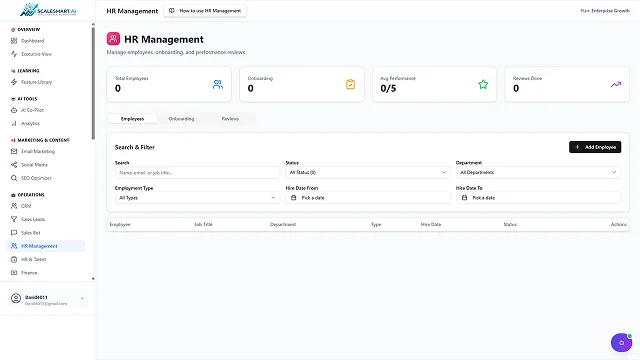Launch AI Co-Pilot from the sidebar
Viewport: 640px width, 360px height.
(x=45, y=110)
